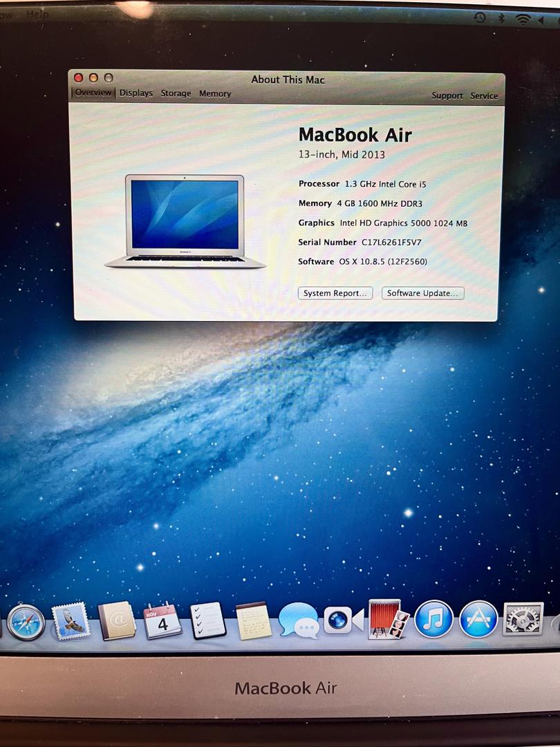Start FaceTime from the dock
The image size is (560, 747).
click(344, 620)
